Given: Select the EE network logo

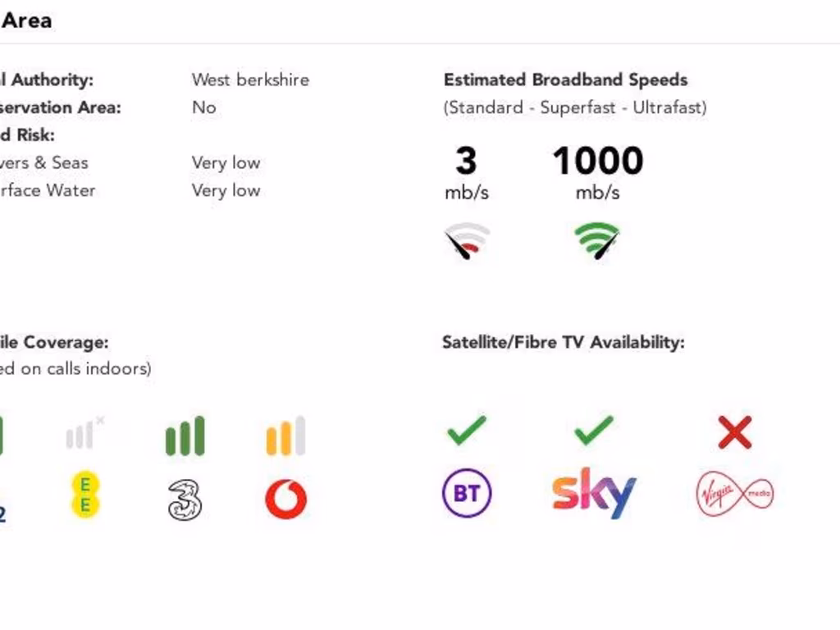Looking at the screenshot, I should 85,495.
